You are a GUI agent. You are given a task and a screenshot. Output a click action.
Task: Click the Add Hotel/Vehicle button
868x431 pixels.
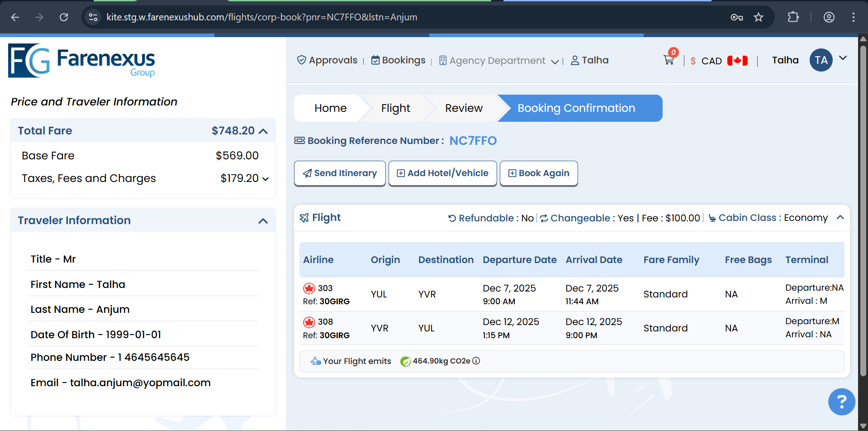[442, 173]
